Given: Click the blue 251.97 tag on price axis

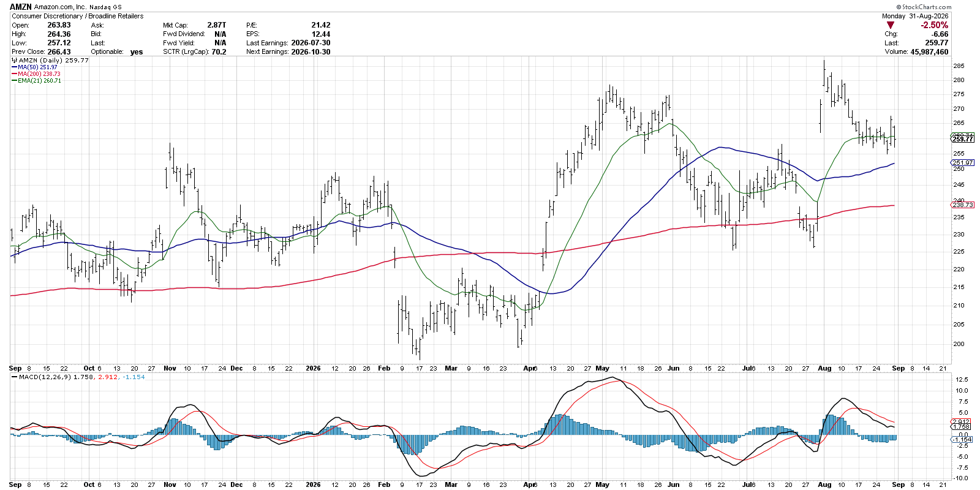Looking at the screenshot, I should point(962,163).
